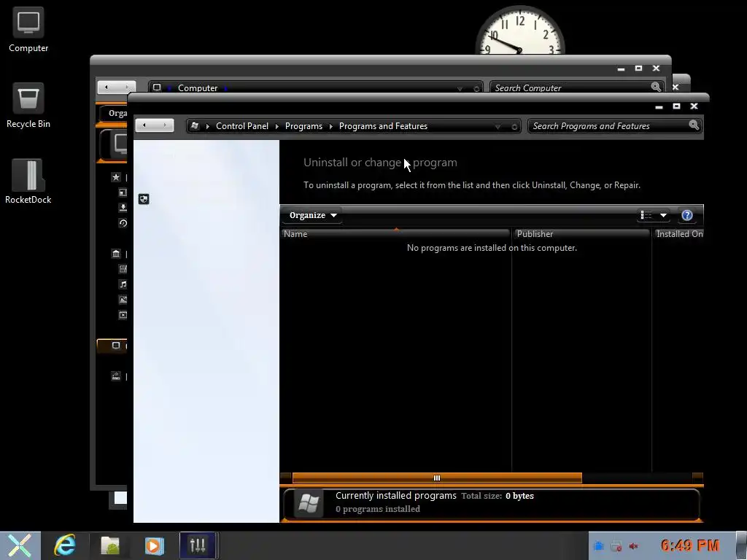The height and width of the screenshot is (560, 747).
Task: Click Control Panel icon in address bar
Action: pos(194,125)
